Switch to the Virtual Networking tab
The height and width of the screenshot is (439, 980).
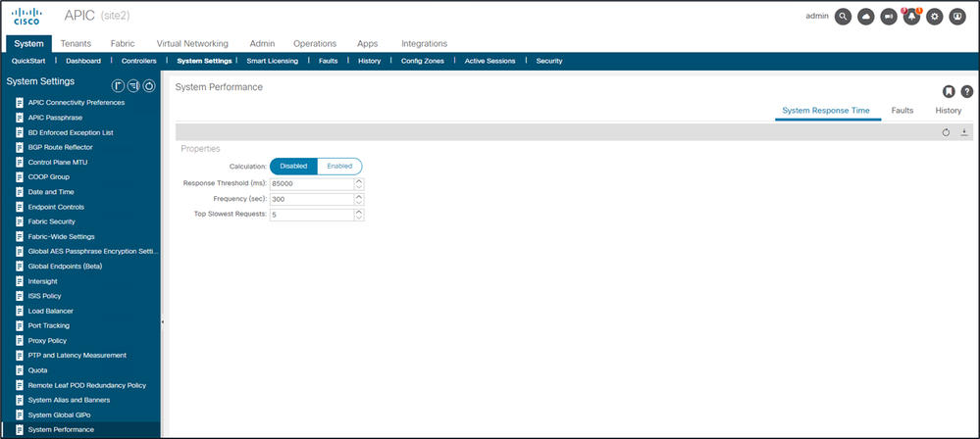coord(192,44)
